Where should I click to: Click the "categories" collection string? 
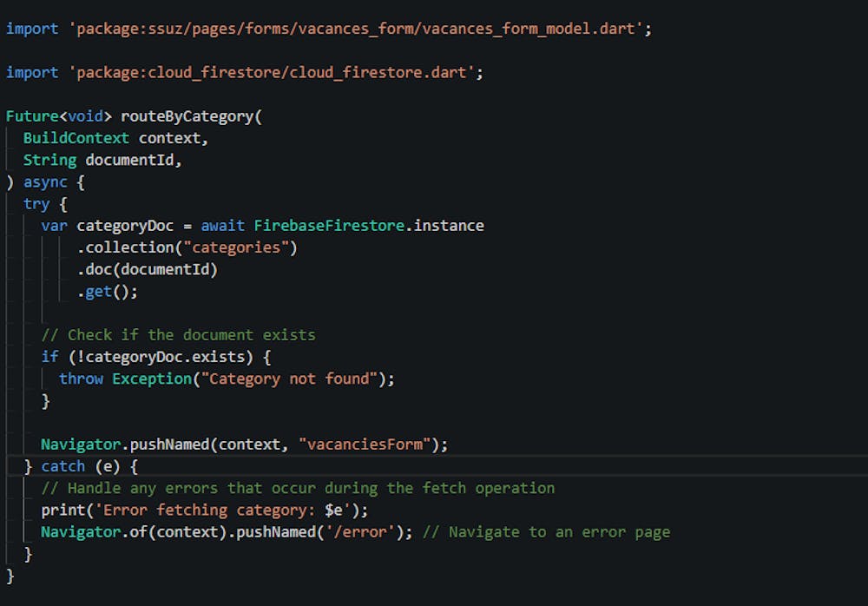coord(236,247)
